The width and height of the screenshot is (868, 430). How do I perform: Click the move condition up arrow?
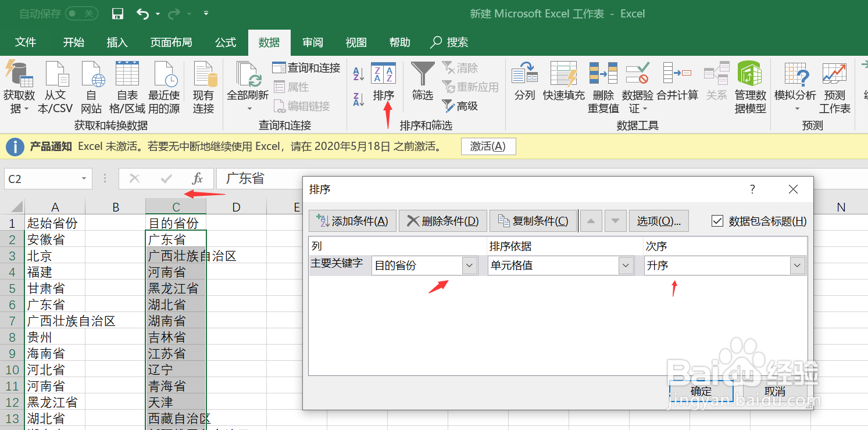click(591, 221)
